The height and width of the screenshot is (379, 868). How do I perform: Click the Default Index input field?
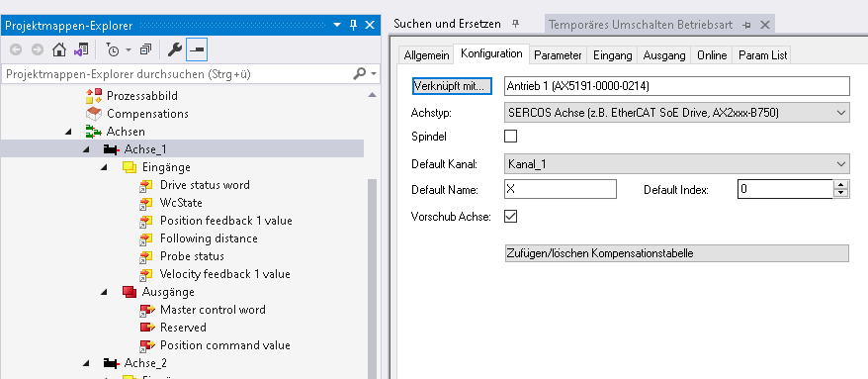(786, 189)
